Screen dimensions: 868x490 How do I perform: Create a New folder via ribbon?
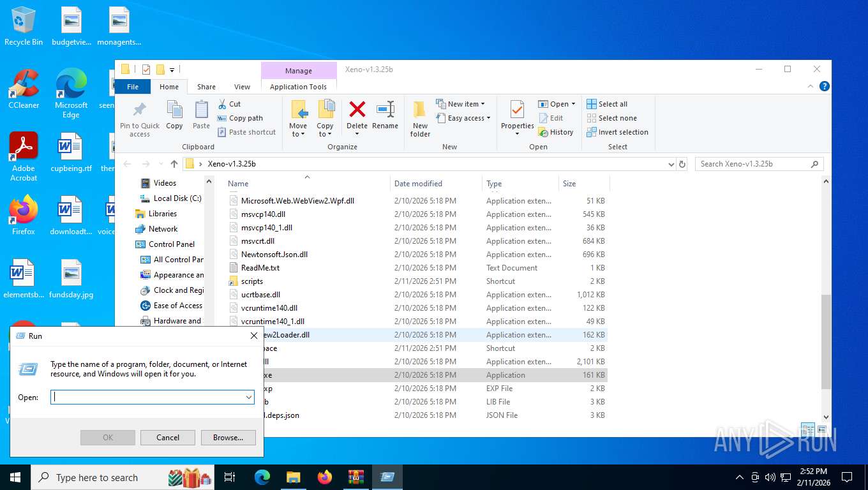420,119
